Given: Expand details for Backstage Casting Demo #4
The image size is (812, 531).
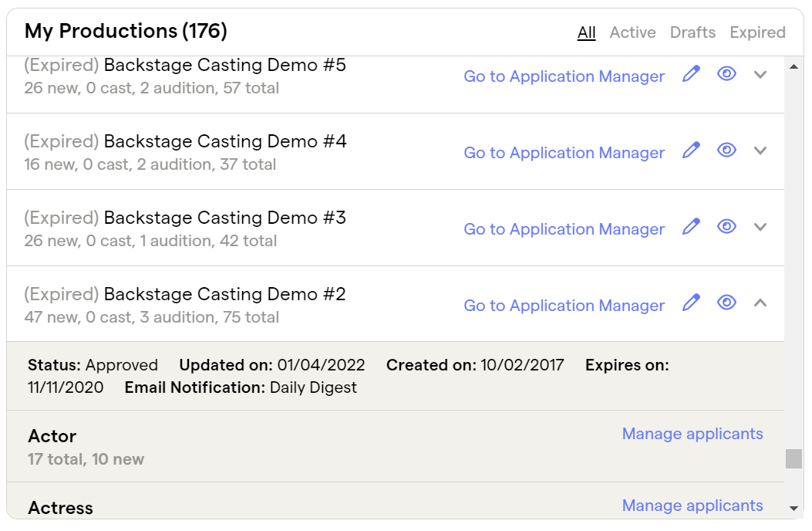Looking at the screenshot, I should pyautogui.click(x=760, y=151).
